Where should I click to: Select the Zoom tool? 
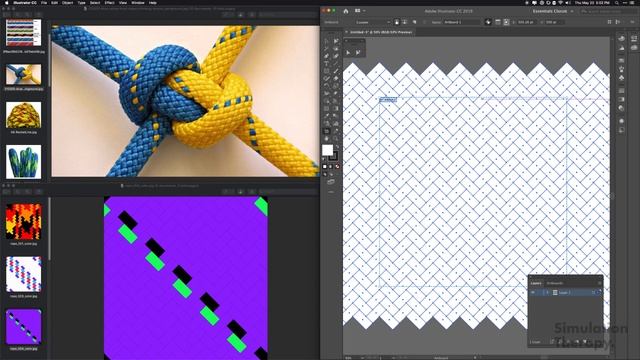pos(336,138)
